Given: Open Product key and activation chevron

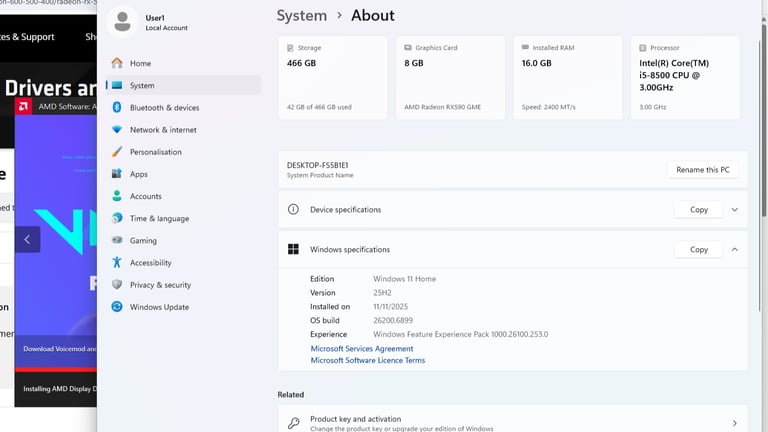Looking at the screenshot, I should point(734,423).
